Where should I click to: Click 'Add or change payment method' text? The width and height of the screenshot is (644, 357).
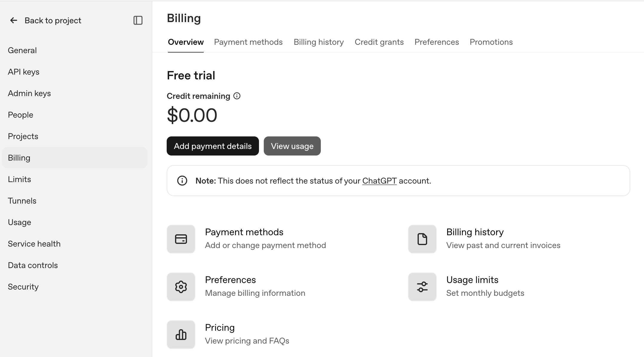(266, 245)
